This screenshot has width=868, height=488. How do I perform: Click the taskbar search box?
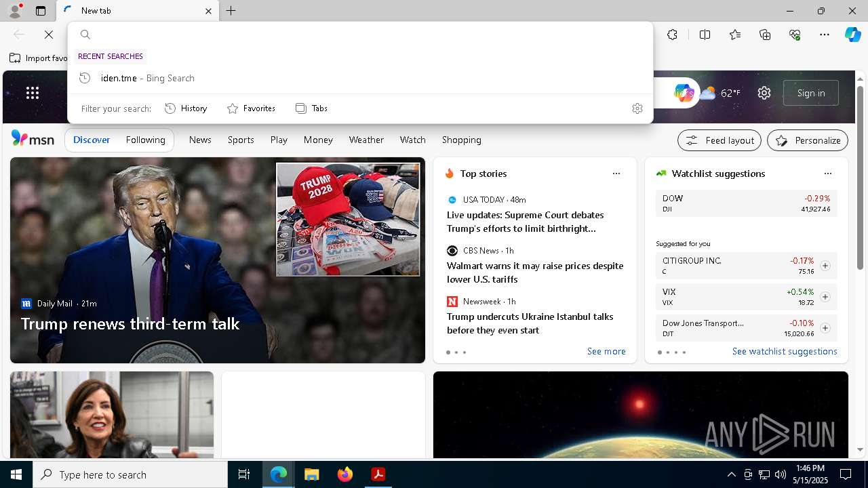point(130,474)
